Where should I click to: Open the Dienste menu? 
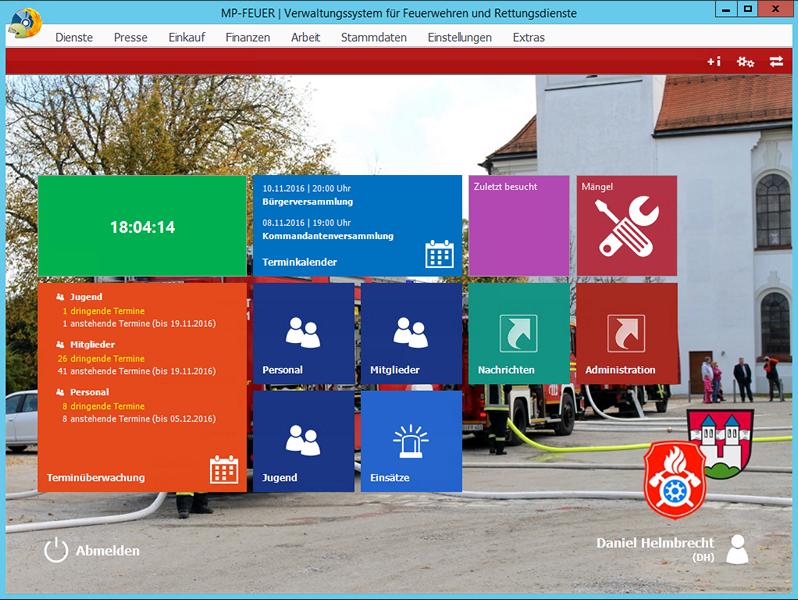[74, 37]
